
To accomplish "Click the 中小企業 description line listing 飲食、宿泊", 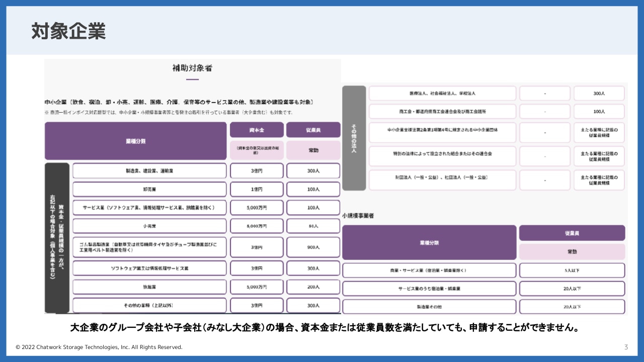I will [x=179, y=102].
